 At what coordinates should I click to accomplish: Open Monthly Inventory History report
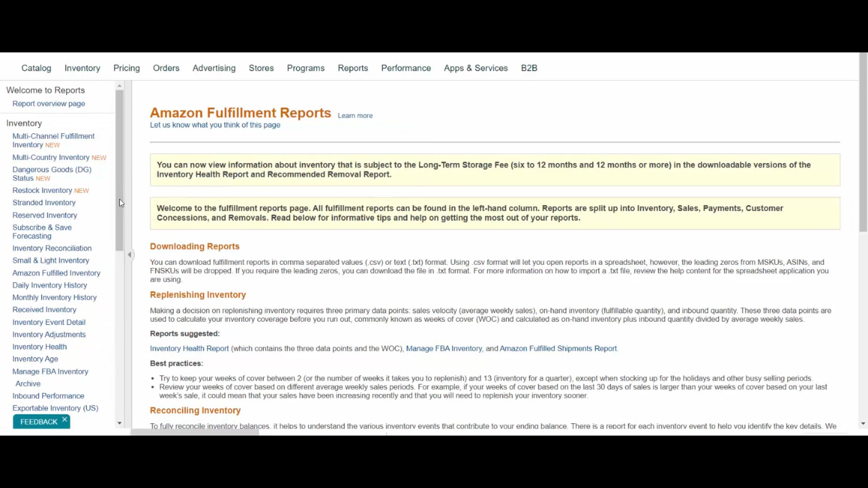55,298
